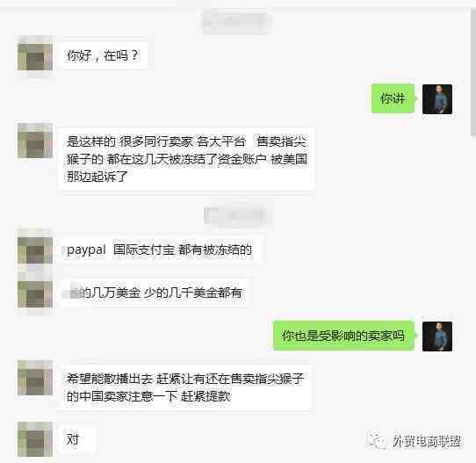This screenshot has width=476, height=463.
Task: Select the "少的几千美金都有" message bubble
Action: click(155, 293)
